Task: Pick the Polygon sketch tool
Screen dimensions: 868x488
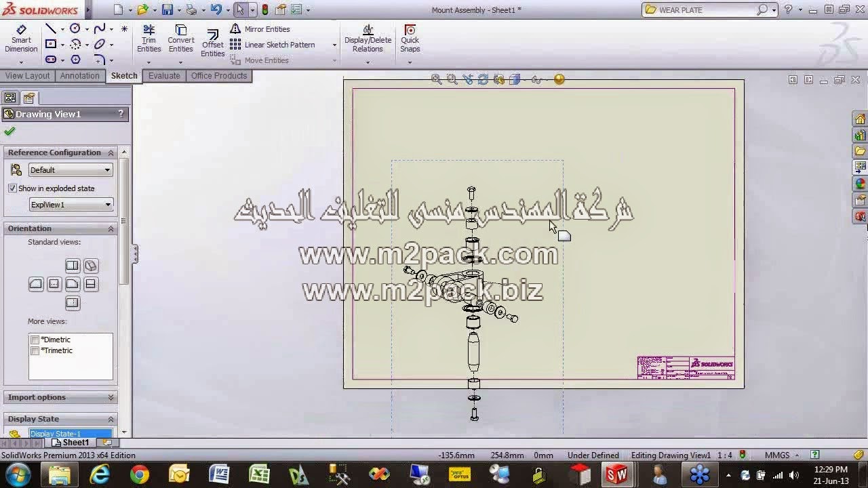Action: click(x=75, y=60)
